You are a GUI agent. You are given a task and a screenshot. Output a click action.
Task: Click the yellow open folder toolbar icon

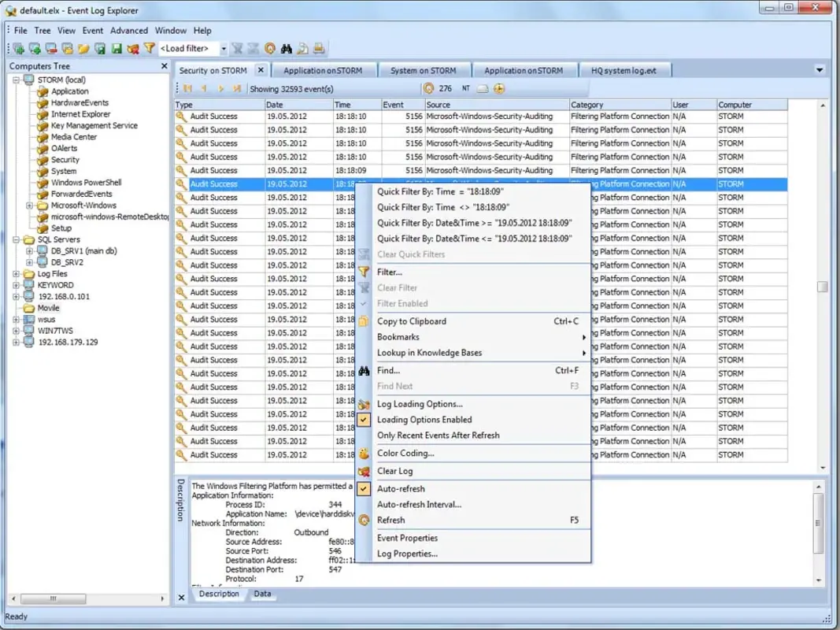click(x=83, y=48)
